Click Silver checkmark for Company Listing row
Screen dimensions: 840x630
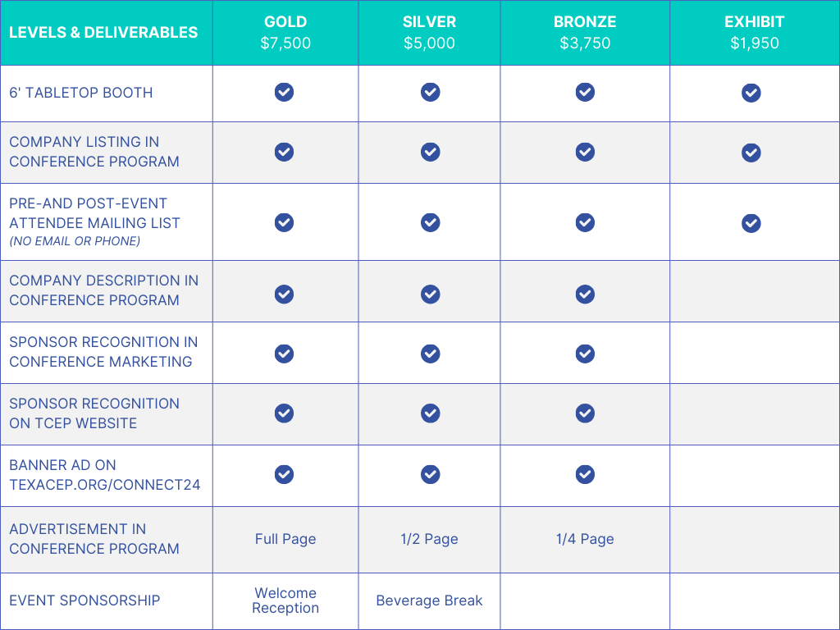tap(430, 152)
